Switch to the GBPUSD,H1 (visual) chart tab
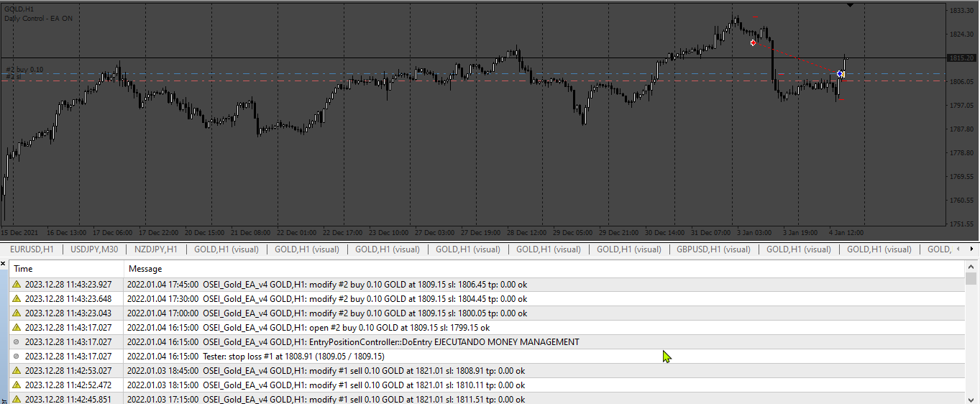This screenshot has height=404, width=980. 713,249
